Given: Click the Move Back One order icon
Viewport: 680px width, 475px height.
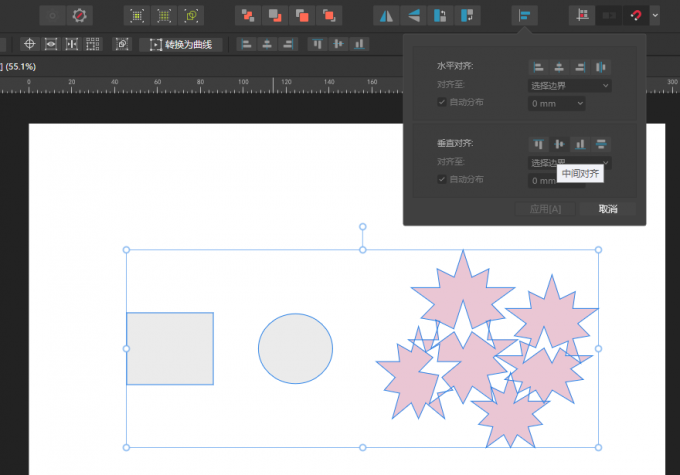Looking at the screenshot, I should tap(275, 16).
